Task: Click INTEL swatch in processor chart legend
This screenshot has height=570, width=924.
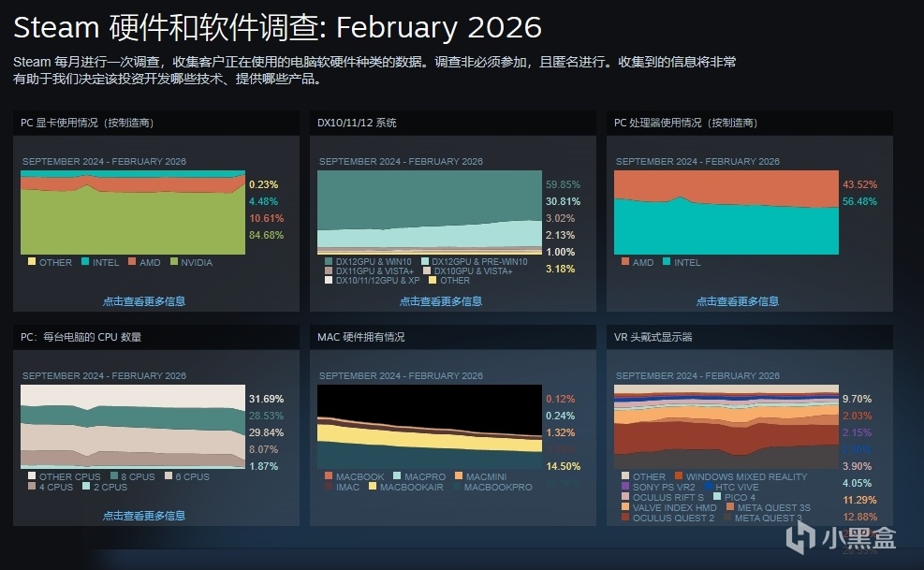Action: (x=667, y=261)
